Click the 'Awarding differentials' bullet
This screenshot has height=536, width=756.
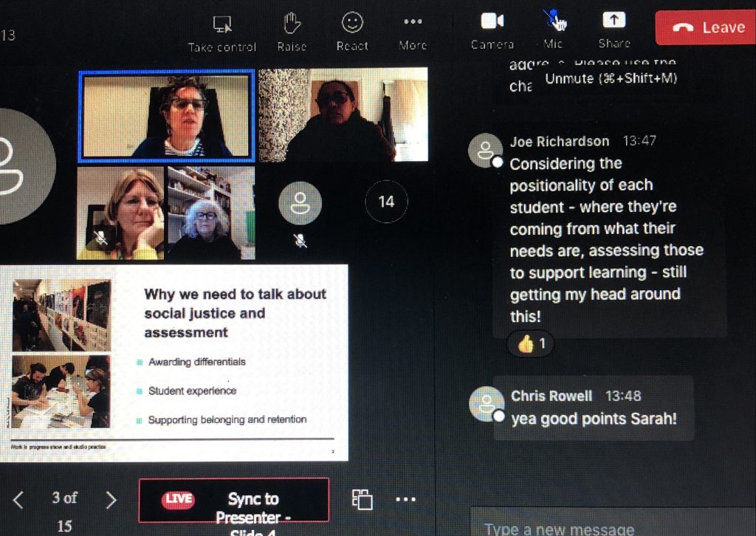pos(196,362)
